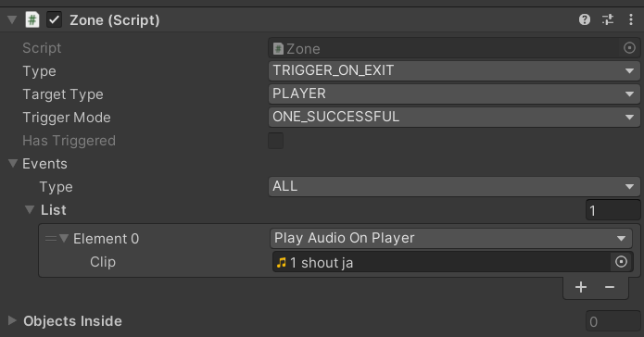Remove a list element with the minus button
The width and height of the screenshot is (644, 337).
tap(610, 287)
